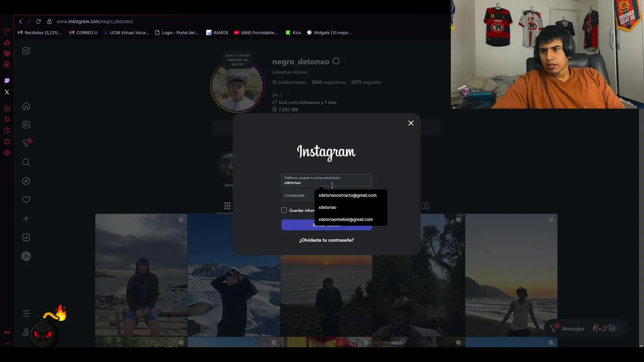Click the address bar with instagram.com URL

95,22
